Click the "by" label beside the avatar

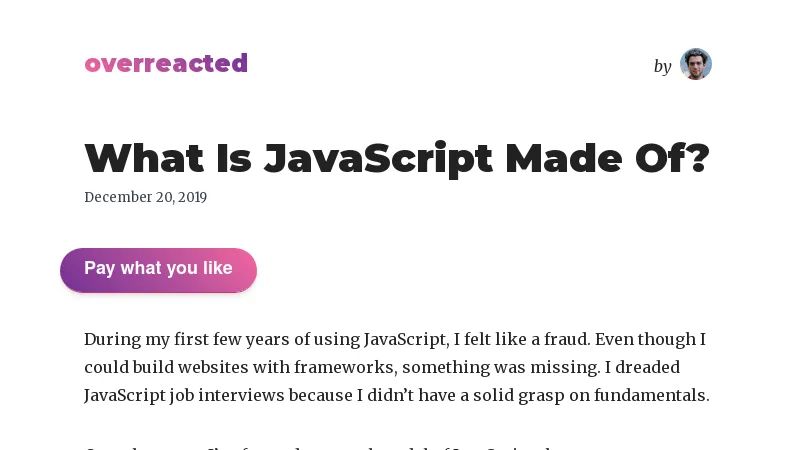tap(662, 66)
